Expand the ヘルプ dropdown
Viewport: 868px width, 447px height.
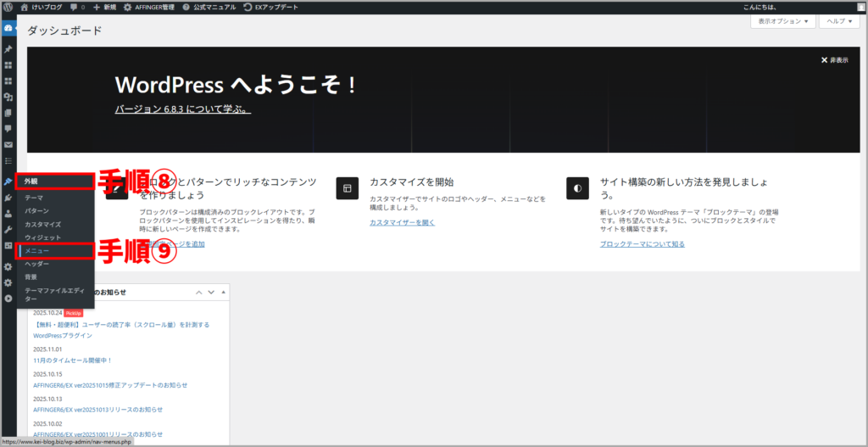coord(837,21)
